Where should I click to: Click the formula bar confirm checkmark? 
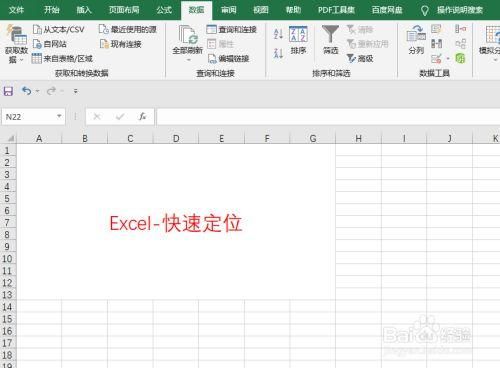pyautogui.click(x=120, y=116)
